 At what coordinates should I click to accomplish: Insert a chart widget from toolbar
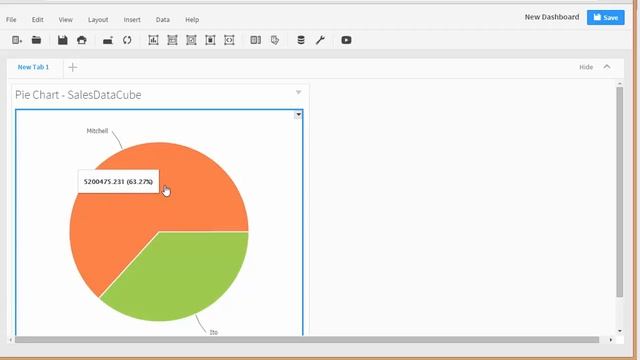153,40
